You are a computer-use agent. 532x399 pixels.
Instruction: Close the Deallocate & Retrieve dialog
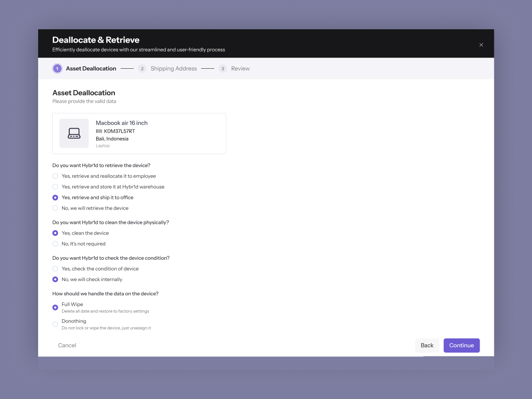481,45
